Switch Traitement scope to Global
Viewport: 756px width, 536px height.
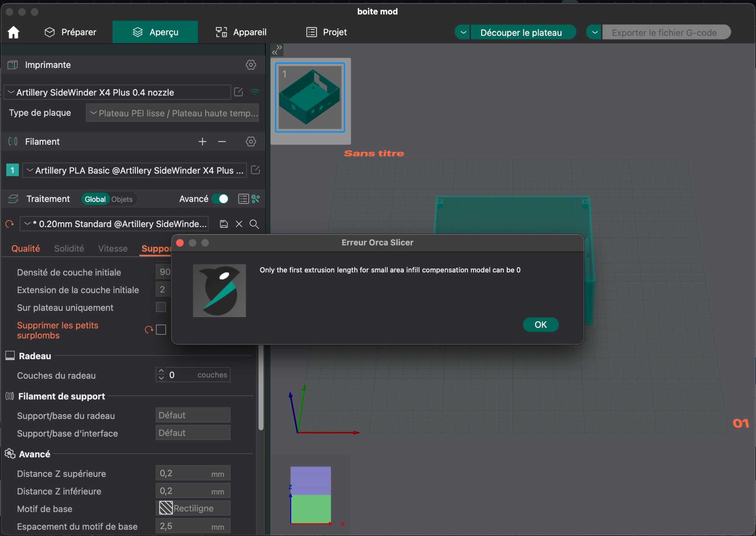coord(95,199)
